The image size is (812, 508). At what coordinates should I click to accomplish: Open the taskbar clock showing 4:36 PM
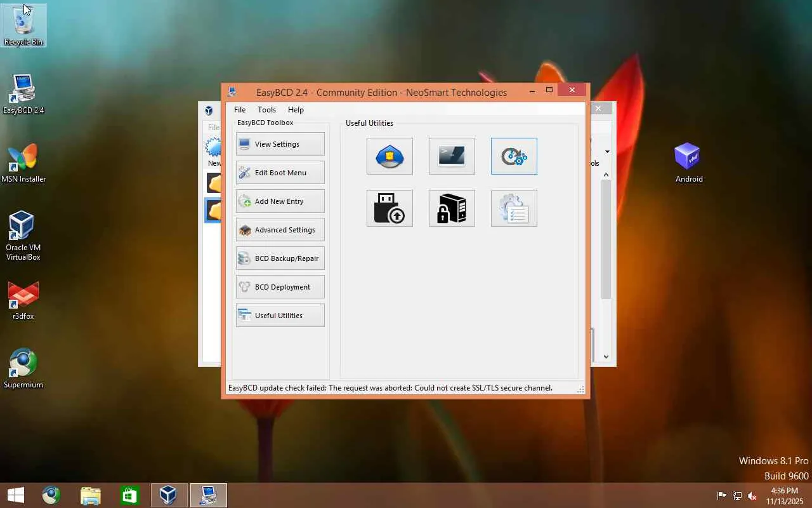[x=784, y=496]
